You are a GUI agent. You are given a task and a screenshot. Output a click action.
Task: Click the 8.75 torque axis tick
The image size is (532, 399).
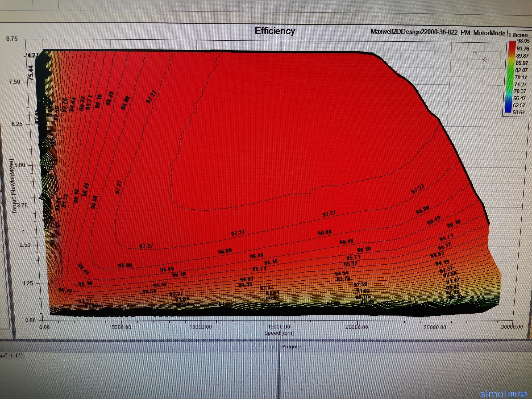[12, 39]
